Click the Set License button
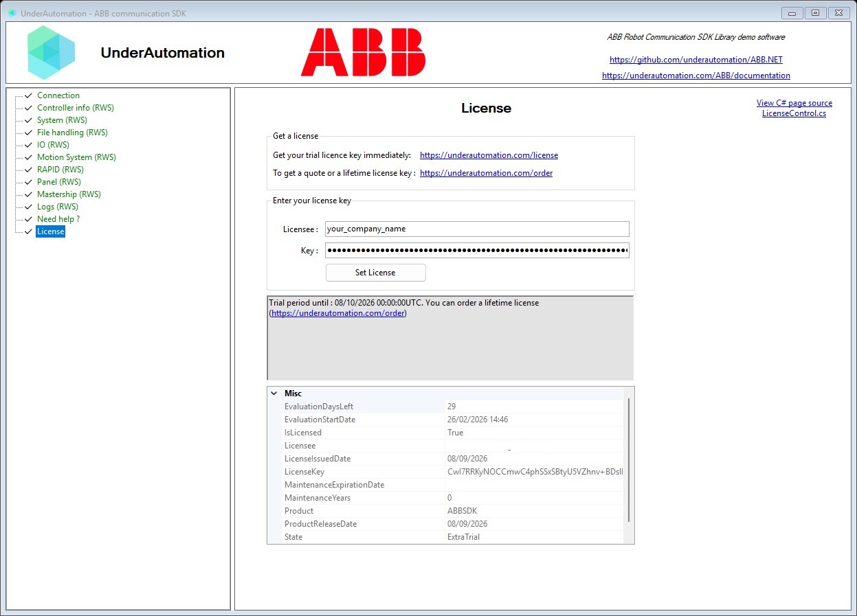 375,273
